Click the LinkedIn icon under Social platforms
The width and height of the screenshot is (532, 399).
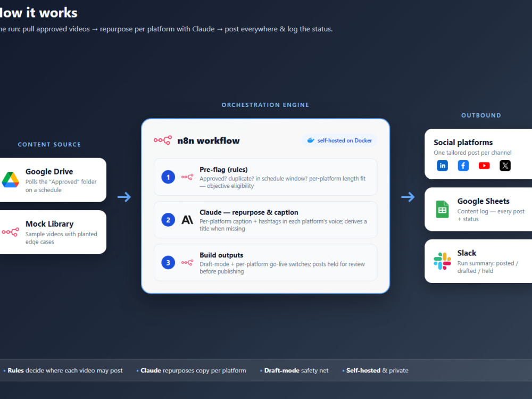[443, 165]
